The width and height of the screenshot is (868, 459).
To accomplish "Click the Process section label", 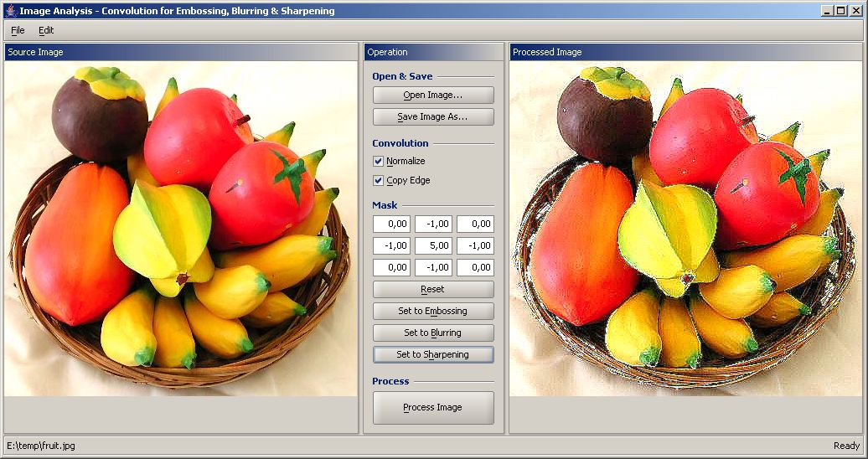I will (390, 381).
